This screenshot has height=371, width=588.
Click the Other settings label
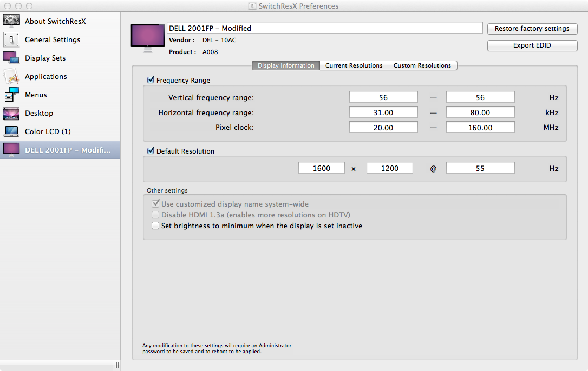coord(167,190)
